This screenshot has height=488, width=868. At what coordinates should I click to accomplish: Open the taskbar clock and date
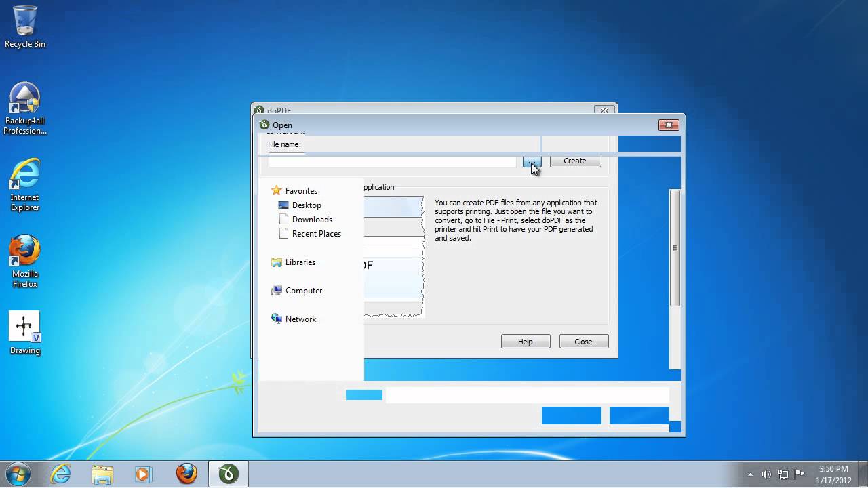tap(833, 474)
